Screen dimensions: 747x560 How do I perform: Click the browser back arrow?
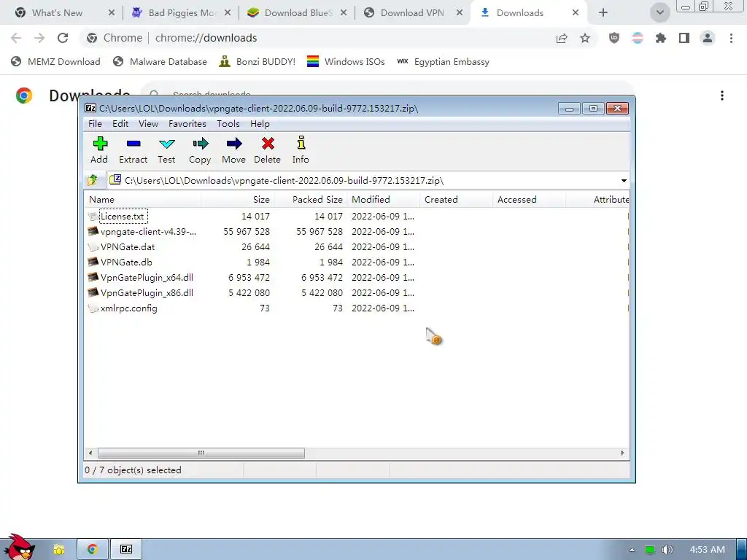coord(16,38)
